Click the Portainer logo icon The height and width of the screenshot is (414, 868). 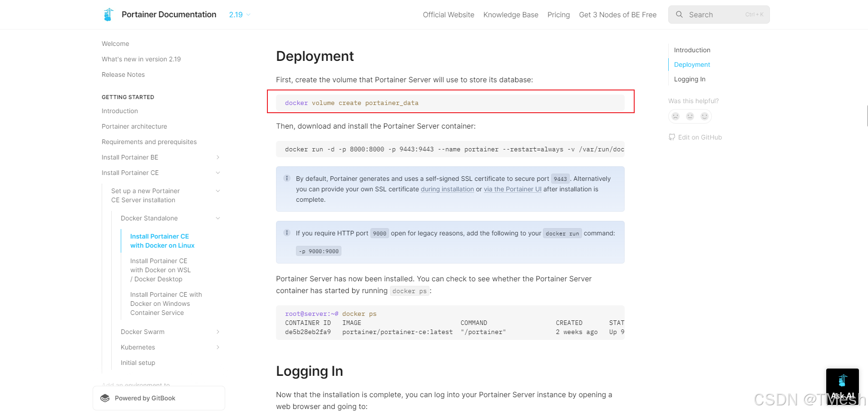click(x=108, y=15)
